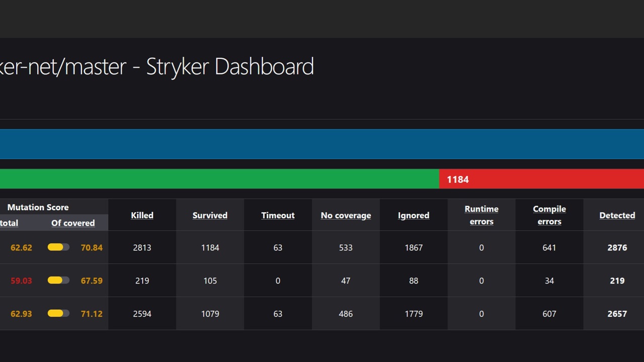The height and width of the screenshot is (362, 644).
Task: Select the 59.03 mutation score value
Action: tap(21, 281)
